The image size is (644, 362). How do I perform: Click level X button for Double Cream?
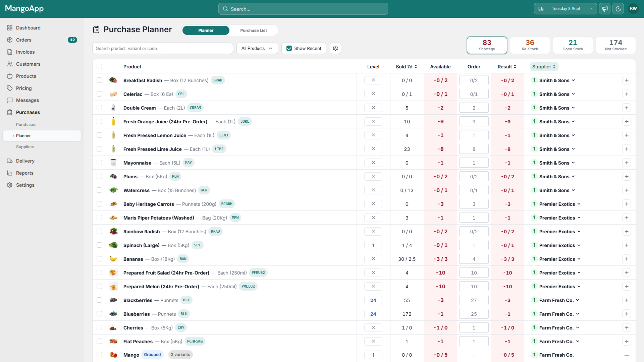coord(373,108)
